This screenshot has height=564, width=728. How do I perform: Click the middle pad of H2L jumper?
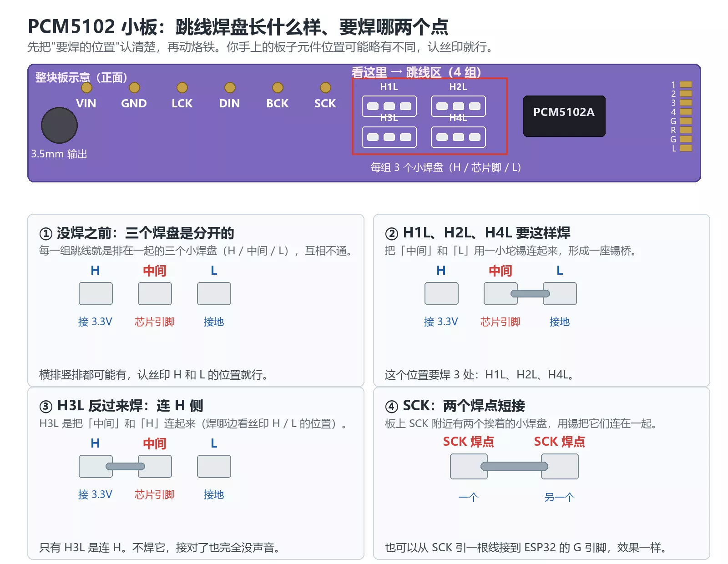[x=458, y=106]
